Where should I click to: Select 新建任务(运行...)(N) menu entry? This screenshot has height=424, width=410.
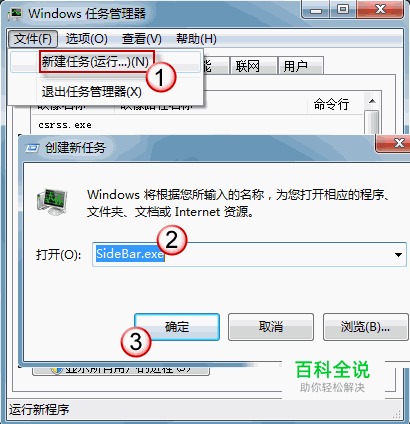tap(97, 62)
